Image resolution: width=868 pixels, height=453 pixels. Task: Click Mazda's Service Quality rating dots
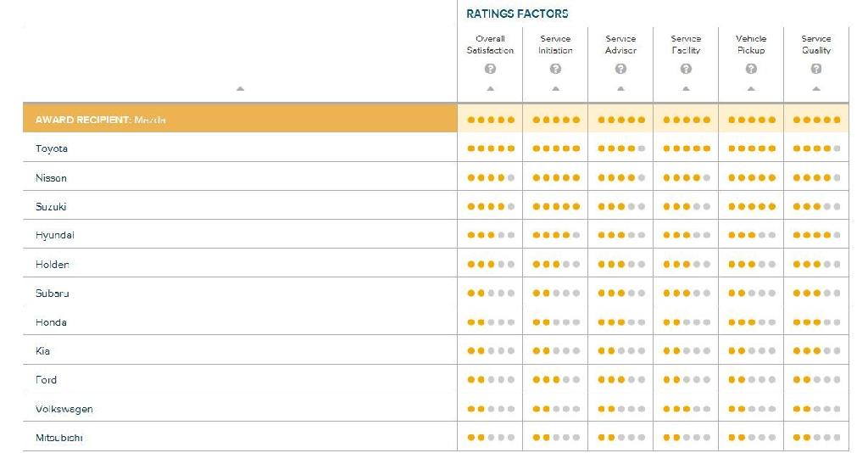point(816,120)
